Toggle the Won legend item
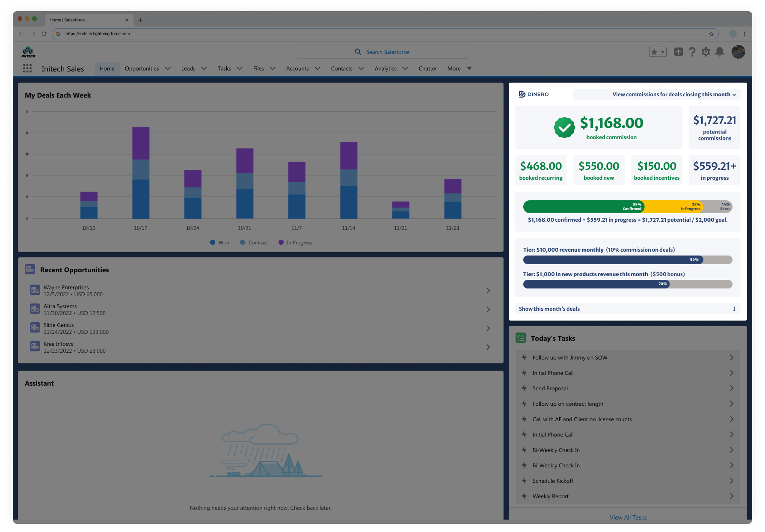This screenshot has width=765, height=532. [x=220, y=243]
